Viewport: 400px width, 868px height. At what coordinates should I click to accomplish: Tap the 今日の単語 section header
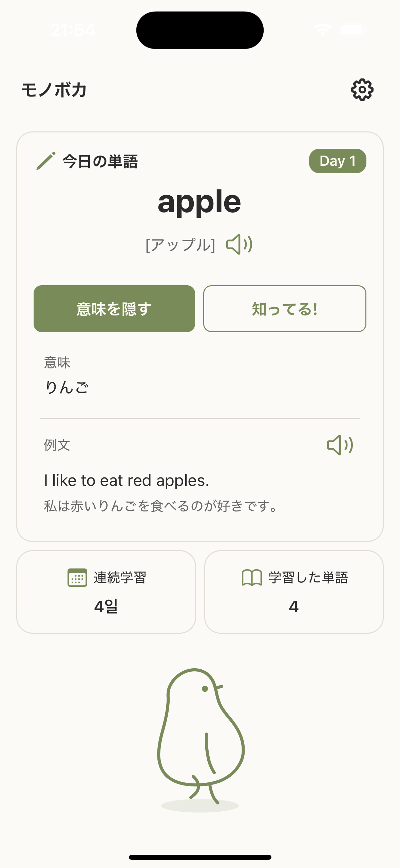click(100, 161)
